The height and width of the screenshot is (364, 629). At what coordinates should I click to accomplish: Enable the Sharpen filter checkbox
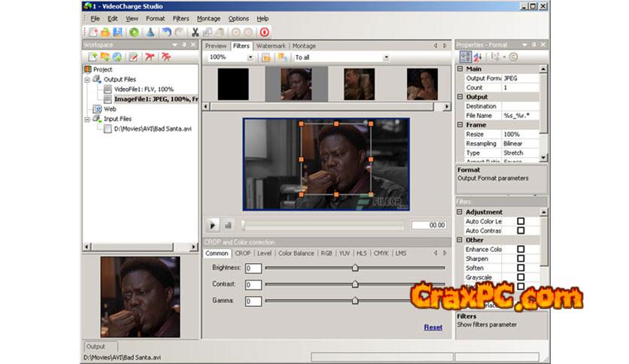click(521, 259)
